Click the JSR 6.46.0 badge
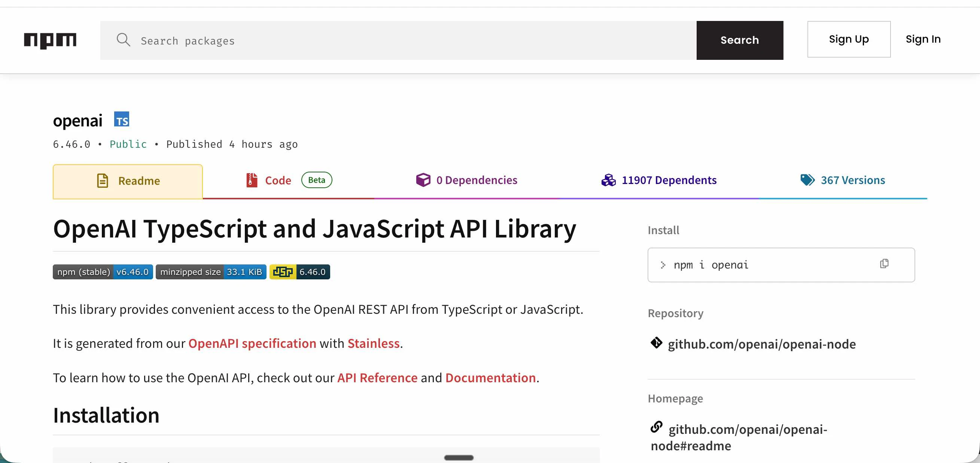The height and width of the screenshot is (463, 980). pyautogui.click(x=300, y=272)
